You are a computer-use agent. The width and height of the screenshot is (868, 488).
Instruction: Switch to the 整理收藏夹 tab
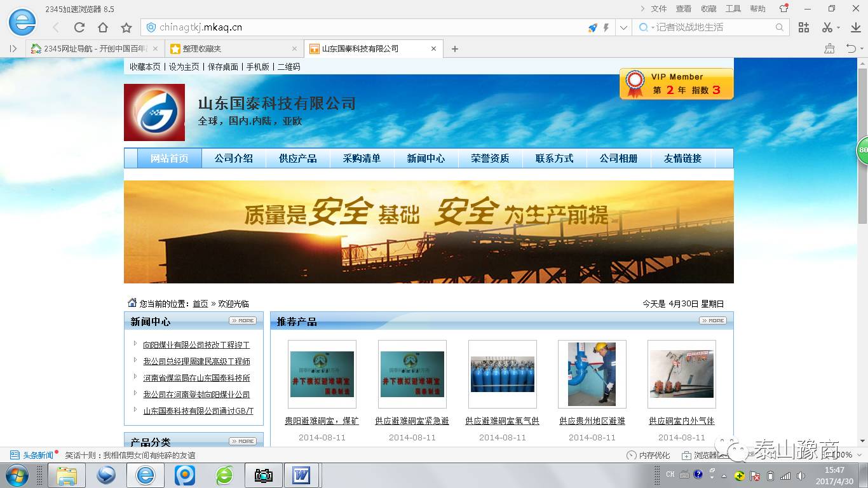click(234, 48)
